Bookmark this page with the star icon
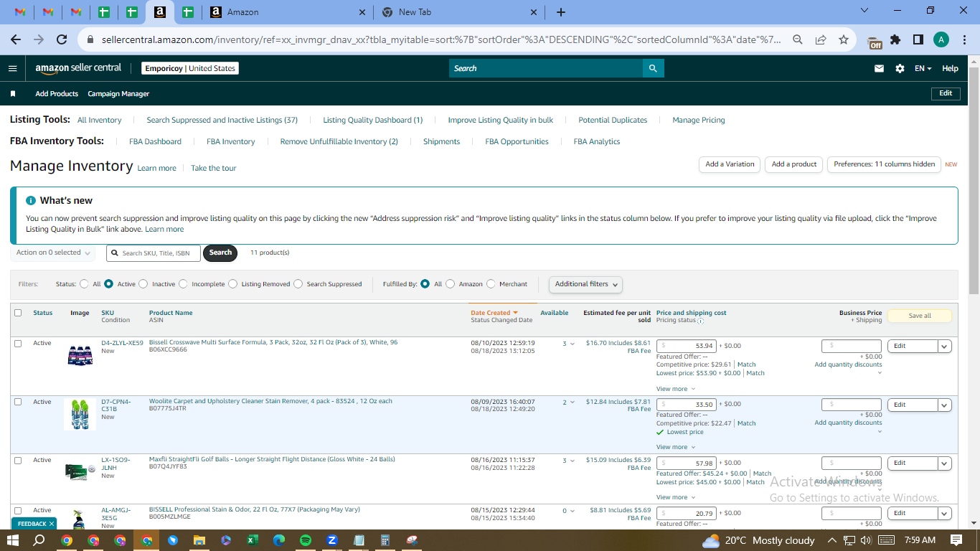This screenshot has width=980, height=551. [843, 39]
